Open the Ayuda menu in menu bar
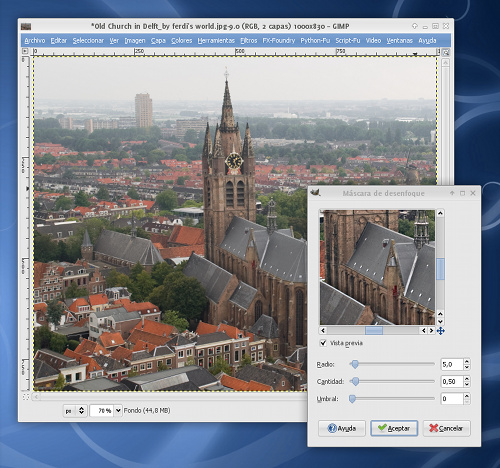The width and height of the screenshot is (500, 468). (x=427, y=40)
